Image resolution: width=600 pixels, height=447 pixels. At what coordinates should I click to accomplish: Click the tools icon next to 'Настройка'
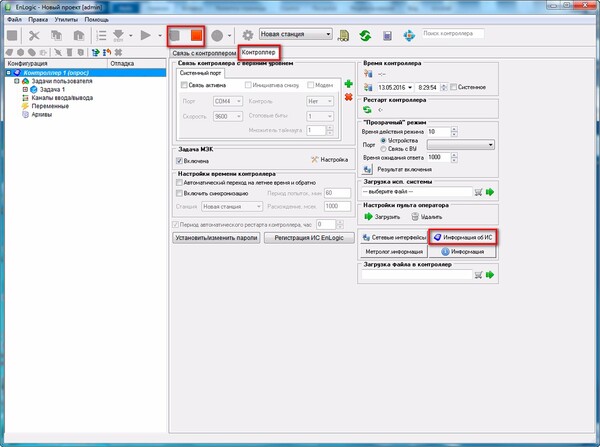point(315,160)
